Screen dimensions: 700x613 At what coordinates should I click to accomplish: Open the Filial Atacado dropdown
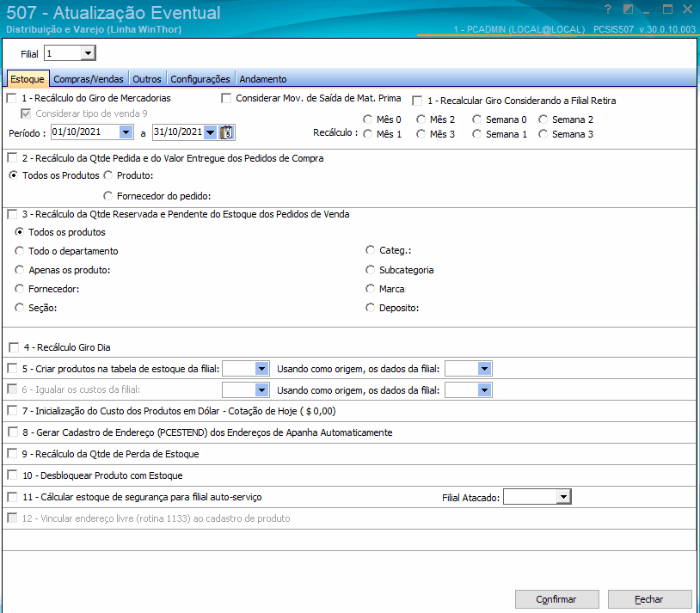pyautogui.click(x=563, y=496)
